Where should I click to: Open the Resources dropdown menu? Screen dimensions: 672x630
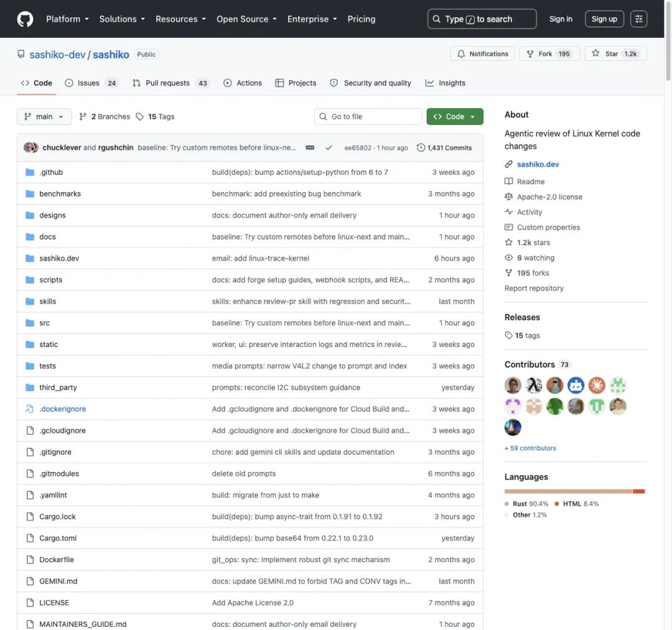coord(180,19)
